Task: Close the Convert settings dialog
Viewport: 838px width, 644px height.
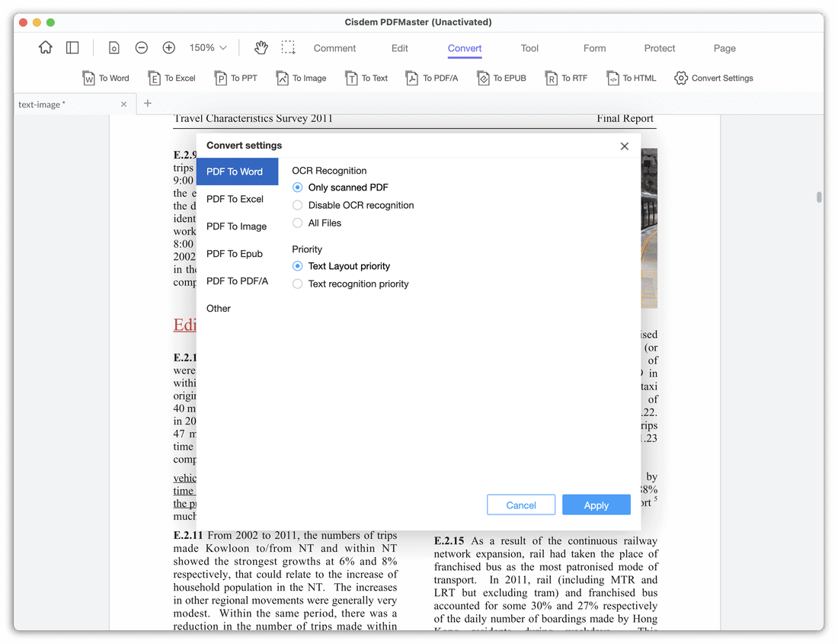Action: [624, 146]
